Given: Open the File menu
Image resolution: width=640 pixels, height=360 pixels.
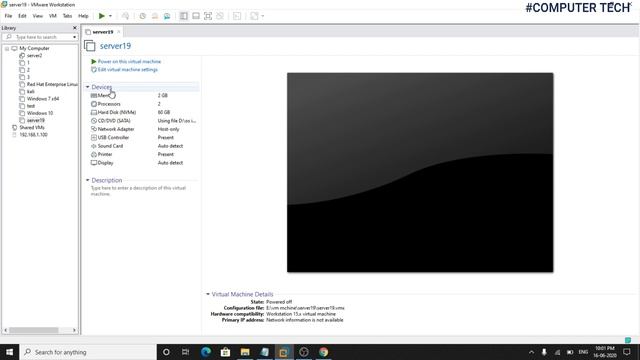Looking at the screenshot, I should tap(8, 16).
